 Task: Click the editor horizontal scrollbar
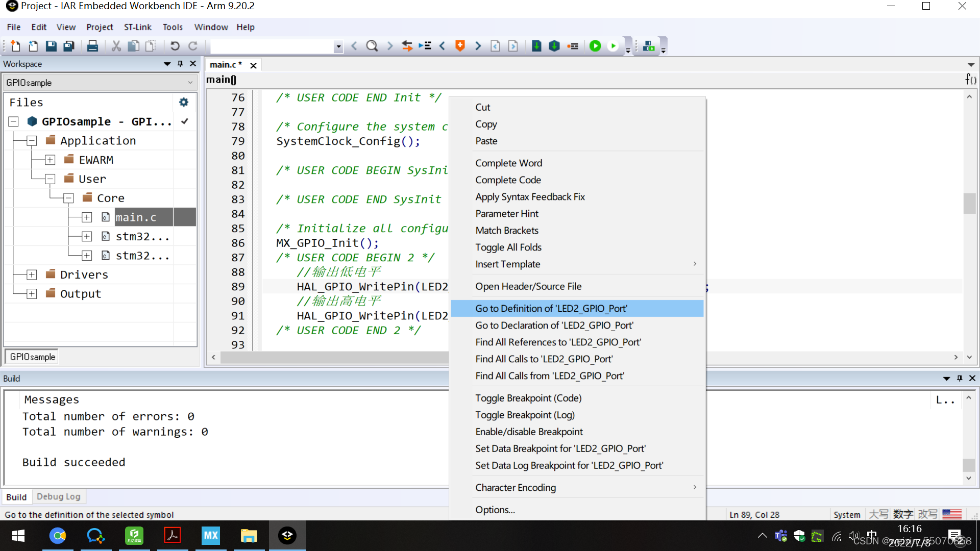click(332, 358)
